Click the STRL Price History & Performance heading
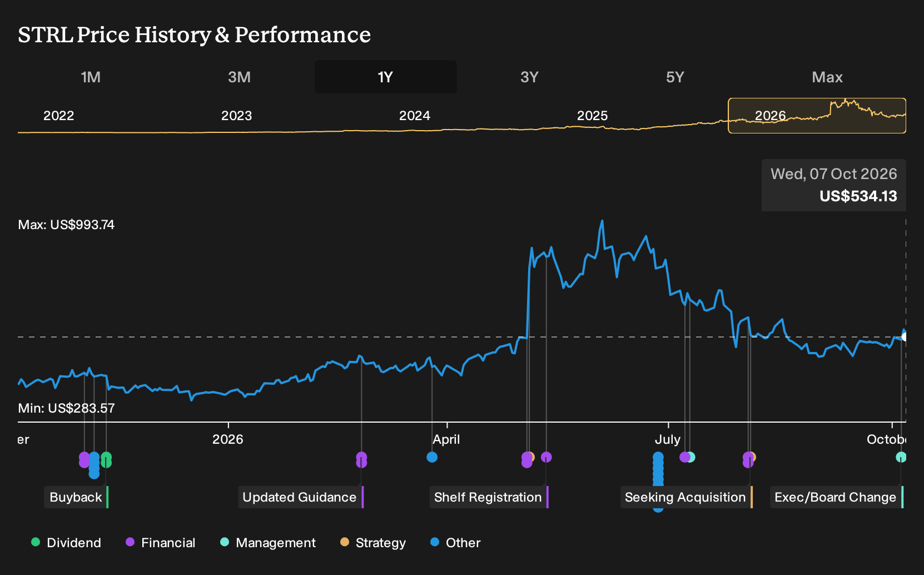The image size is (924, 575). [194, 34]
